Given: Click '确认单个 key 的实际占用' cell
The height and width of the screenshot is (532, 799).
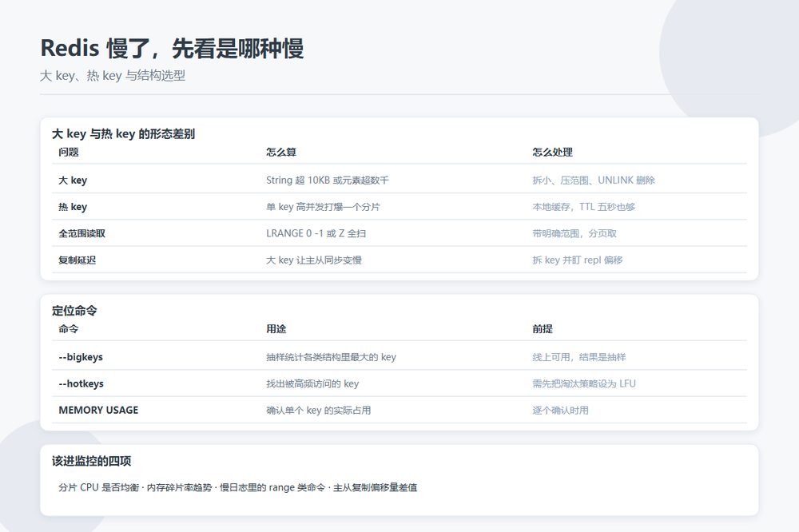Looking at the screenshot, I should click(319, 411).
